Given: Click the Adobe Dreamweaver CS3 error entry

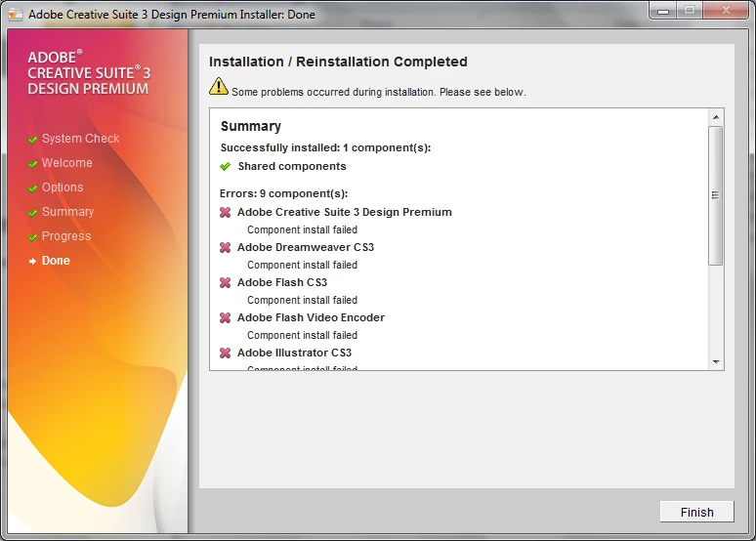Looking at the screenshot, I should [x=306, y=247].
